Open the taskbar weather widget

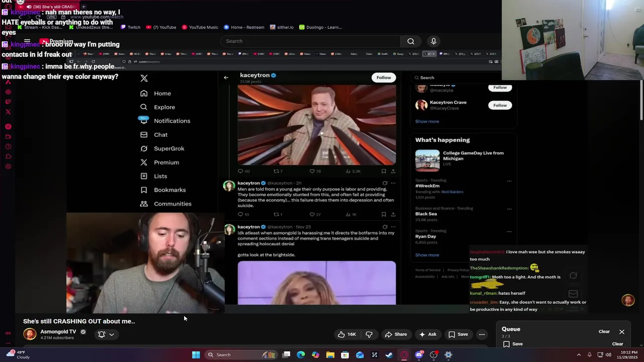point(17,354)
